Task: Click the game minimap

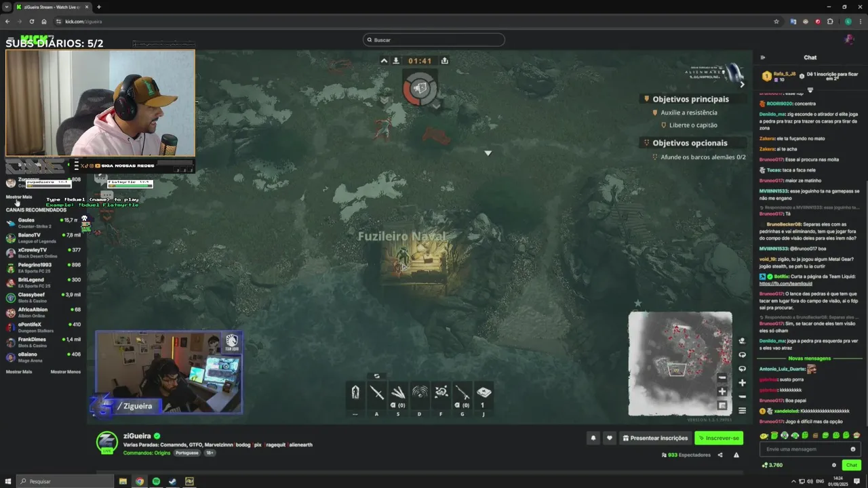Action: click(x=680, y=363)
